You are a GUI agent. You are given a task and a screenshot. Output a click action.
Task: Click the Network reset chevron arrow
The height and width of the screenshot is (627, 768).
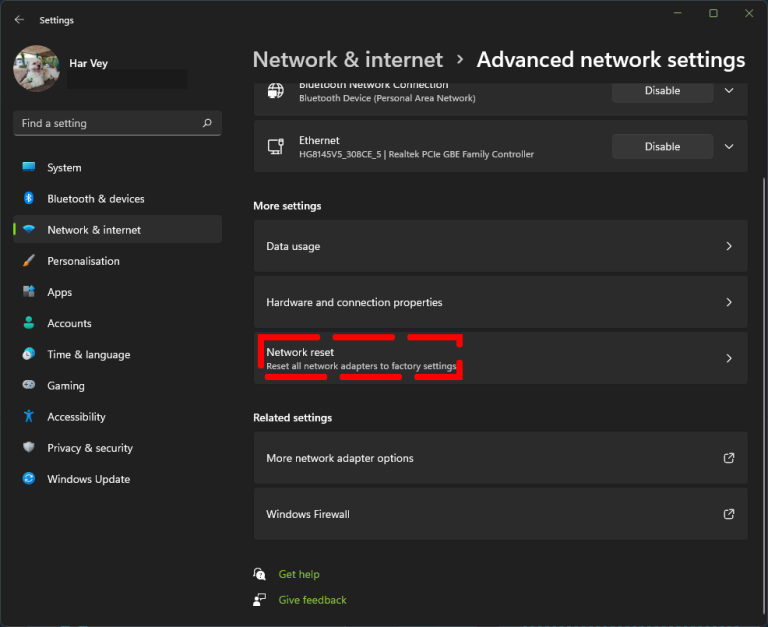(729, 359)
